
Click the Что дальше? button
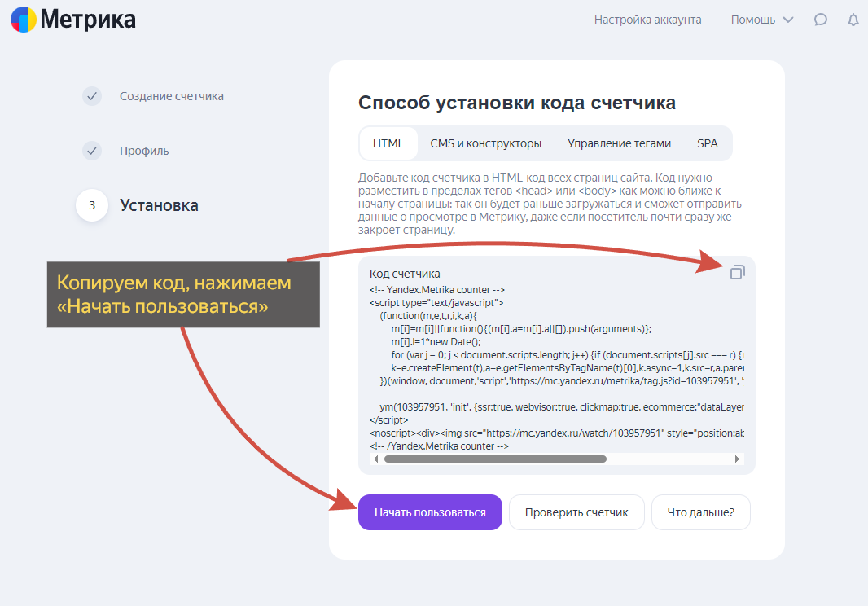[701, 512]
